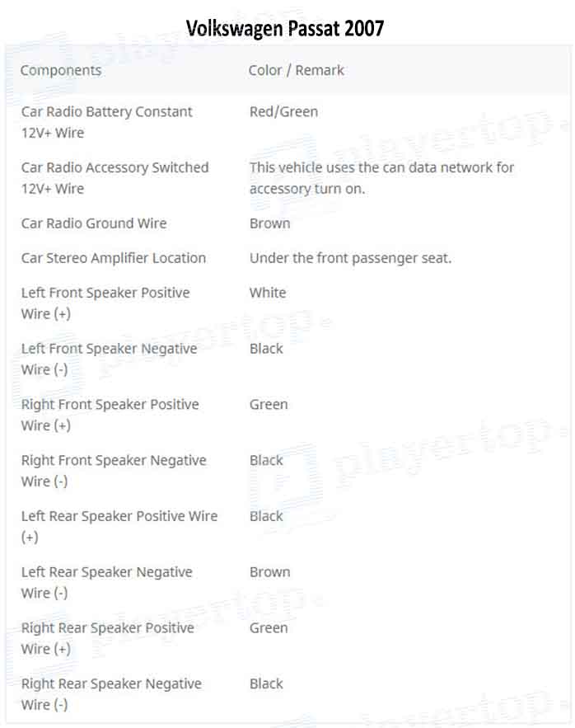Select the Car Radio Ground Wire label

[94, 223]
